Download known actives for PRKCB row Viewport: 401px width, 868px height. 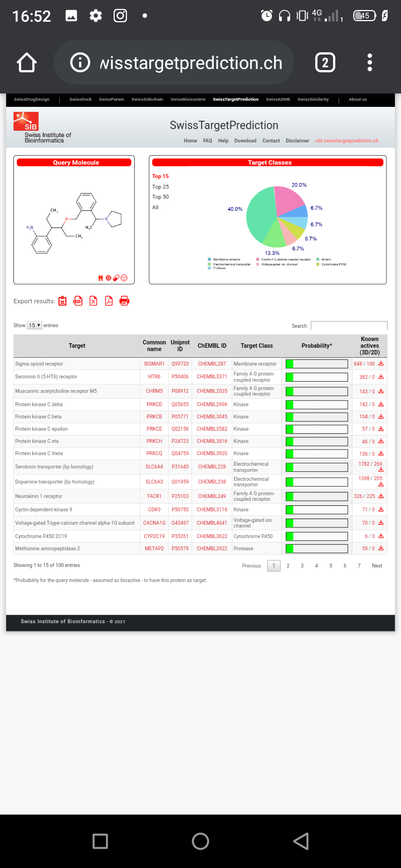[381, 417]
